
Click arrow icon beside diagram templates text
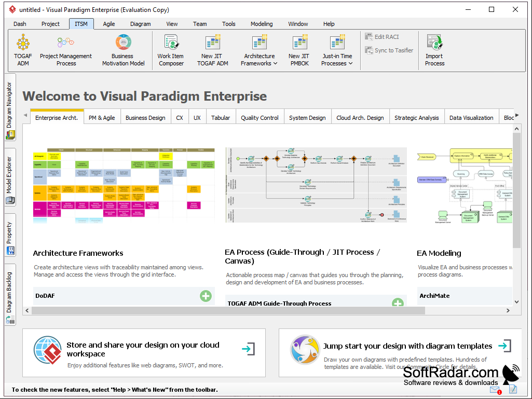tap(505, 346)
